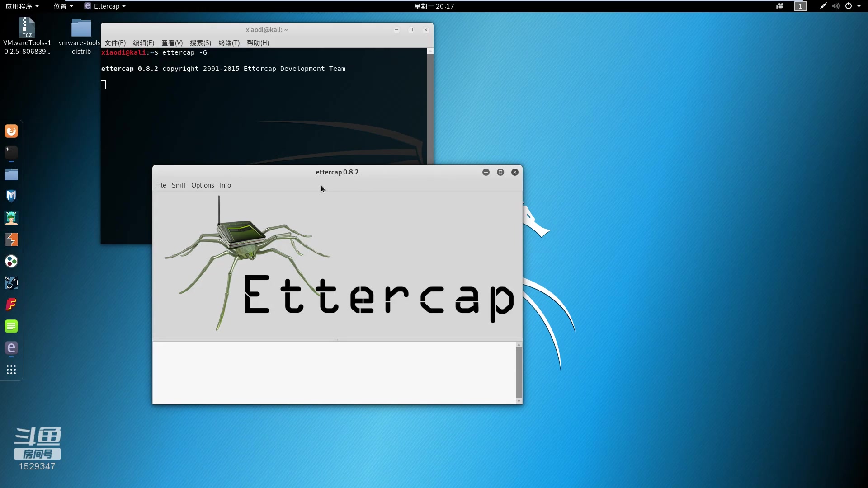Click the power icon in top bar

point(849,6)
